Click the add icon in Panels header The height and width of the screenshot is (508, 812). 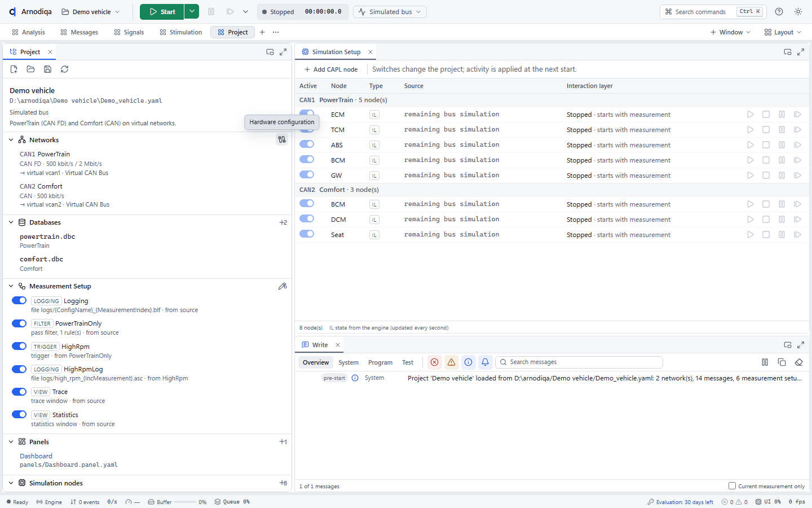[283, 442]
